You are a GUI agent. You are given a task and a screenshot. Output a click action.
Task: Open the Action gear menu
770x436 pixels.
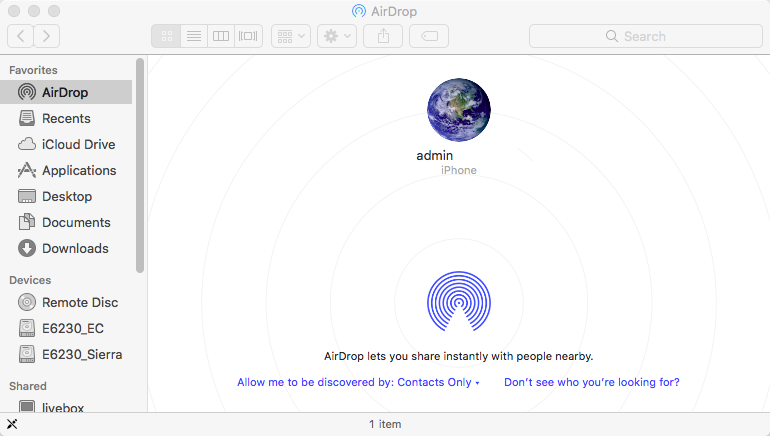(336, 36)
